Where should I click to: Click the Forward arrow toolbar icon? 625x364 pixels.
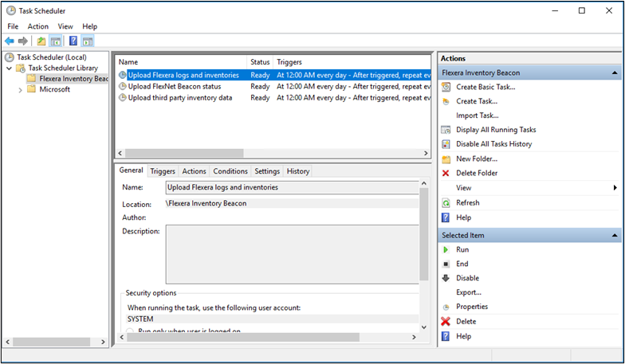click(x=22, y=41)
